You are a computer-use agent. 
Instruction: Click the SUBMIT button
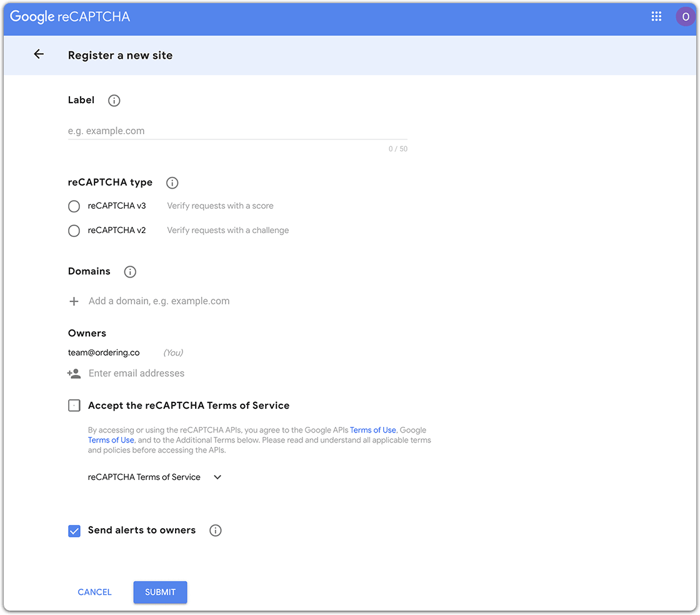click(160, 592)
